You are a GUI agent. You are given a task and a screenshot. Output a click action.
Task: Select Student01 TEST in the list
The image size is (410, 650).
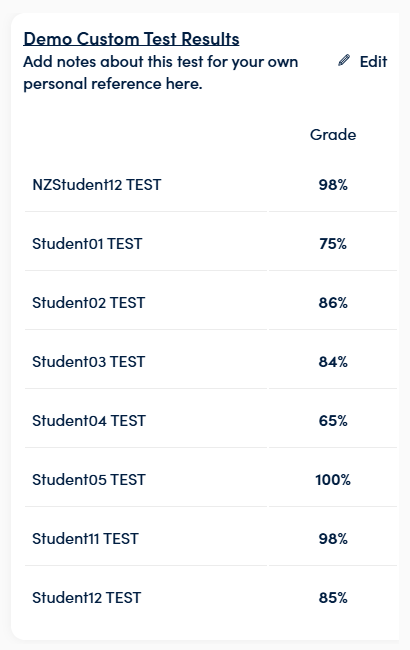click(87, 243)
